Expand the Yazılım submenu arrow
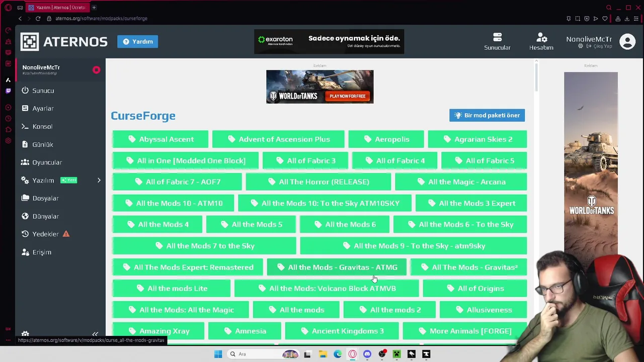644x362 pixels. click(x=99, y=180)
